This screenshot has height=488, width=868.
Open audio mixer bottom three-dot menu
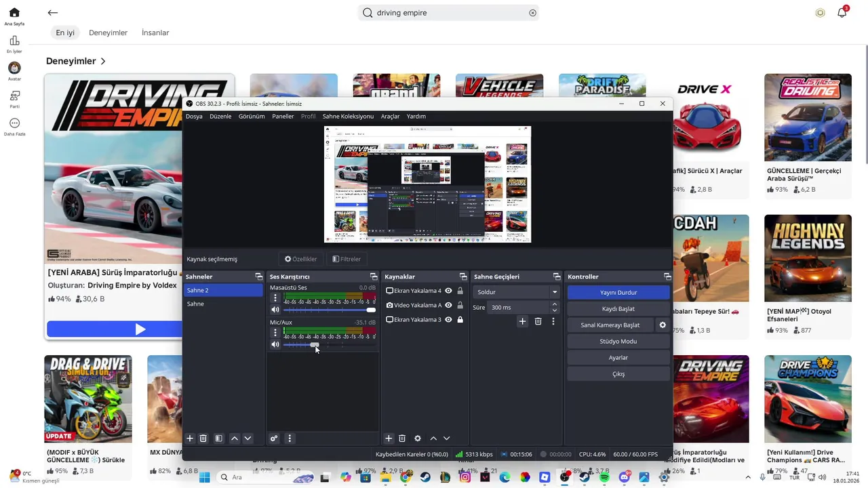[290, 439]
